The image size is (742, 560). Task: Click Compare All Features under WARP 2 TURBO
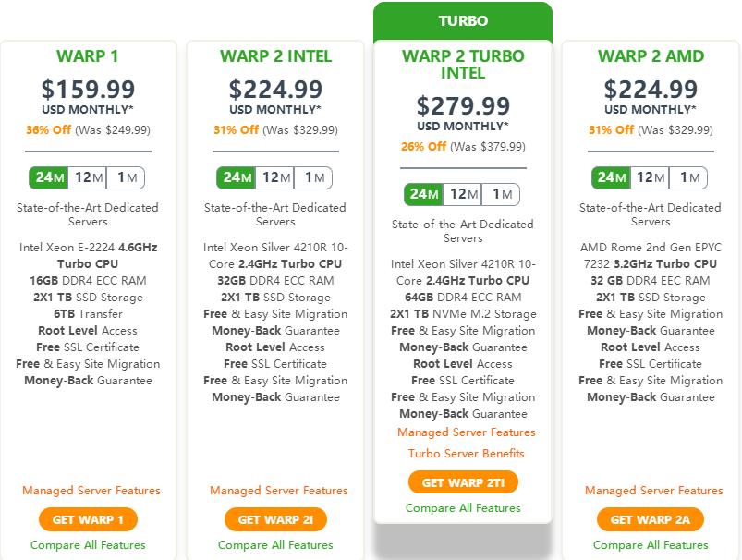[x=463, y=507]
